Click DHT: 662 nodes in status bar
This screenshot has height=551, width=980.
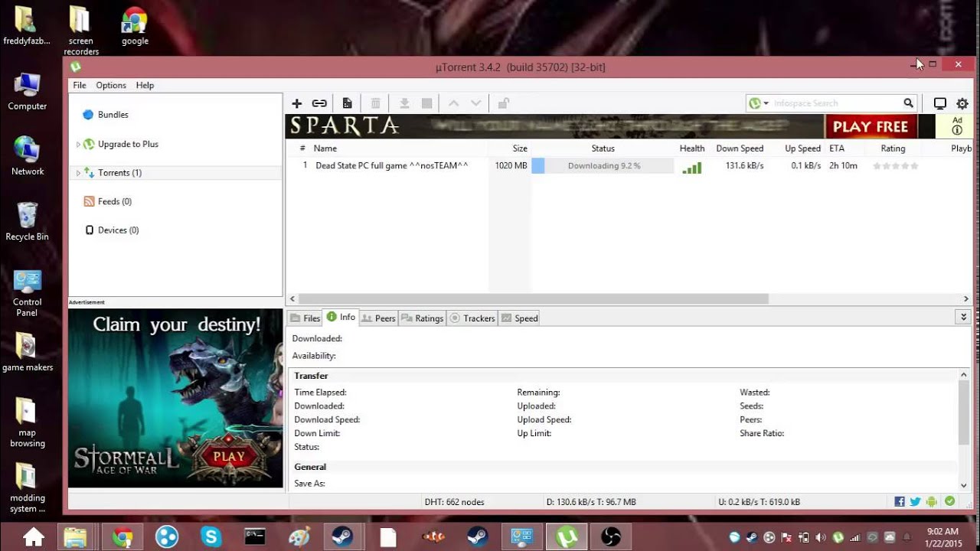(x=454, y=502)
